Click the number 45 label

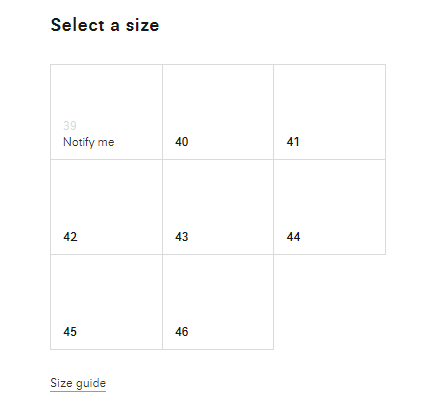click(70, 332)
